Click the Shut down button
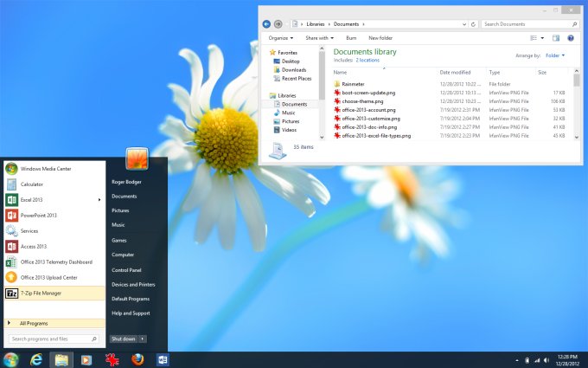The height and width of the screenshot is (368, 588). 124,339
